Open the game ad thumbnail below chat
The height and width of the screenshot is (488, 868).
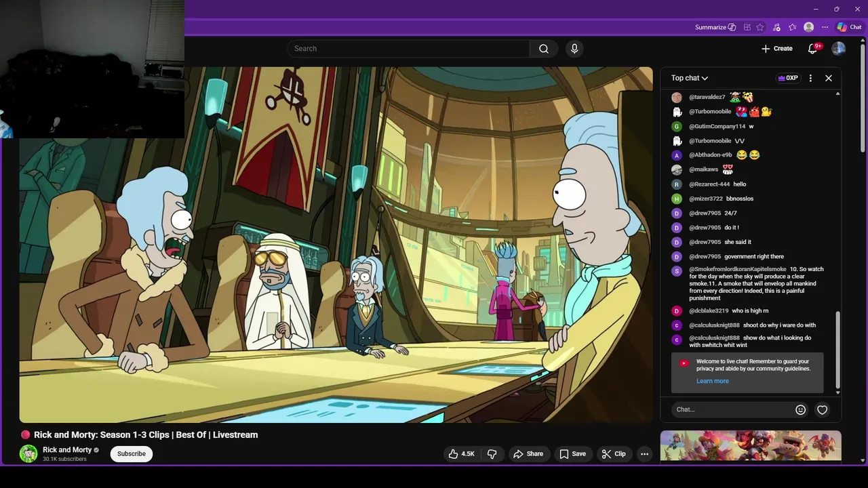[751, 446]
